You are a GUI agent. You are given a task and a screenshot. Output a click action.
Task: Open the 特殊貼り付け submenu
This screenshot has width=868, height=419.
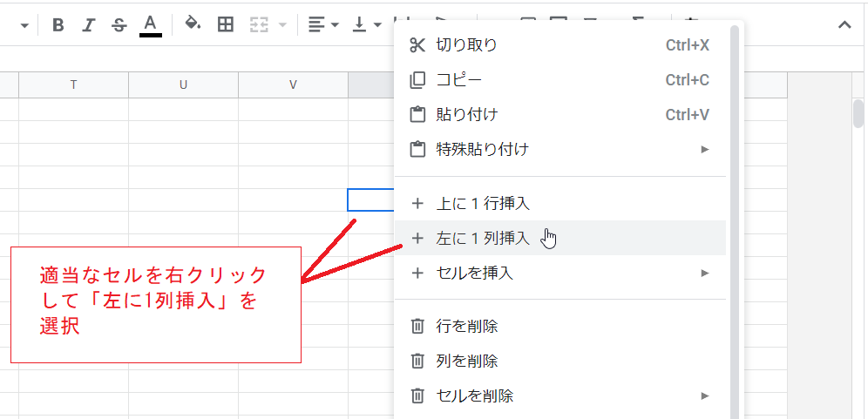click(x=560, y=150)
